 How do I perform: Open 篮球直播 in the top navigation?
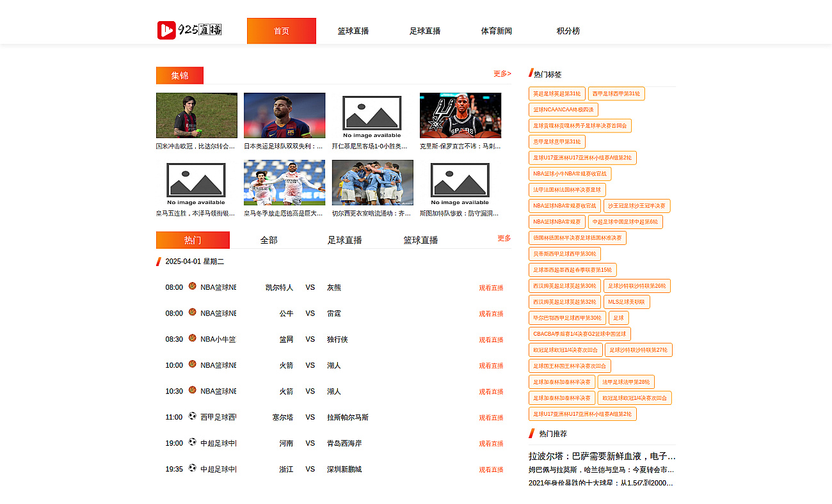point(353,31)
